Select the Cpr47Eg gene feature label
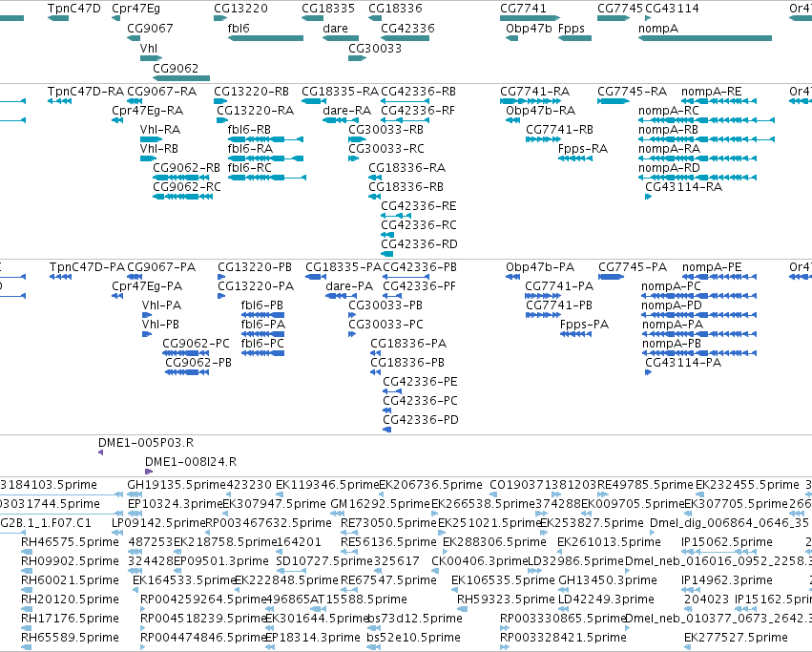812x652 pixels. [135, 9]
